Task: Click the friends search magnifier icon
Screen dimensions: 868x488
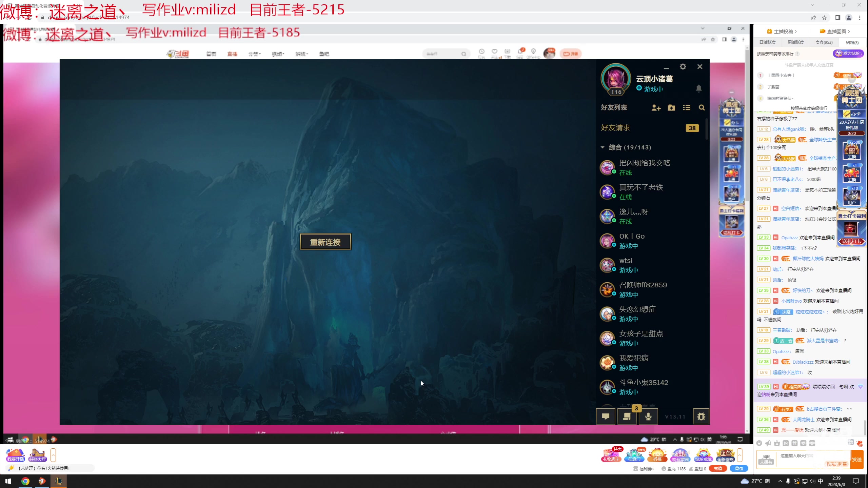Action: 702,108
